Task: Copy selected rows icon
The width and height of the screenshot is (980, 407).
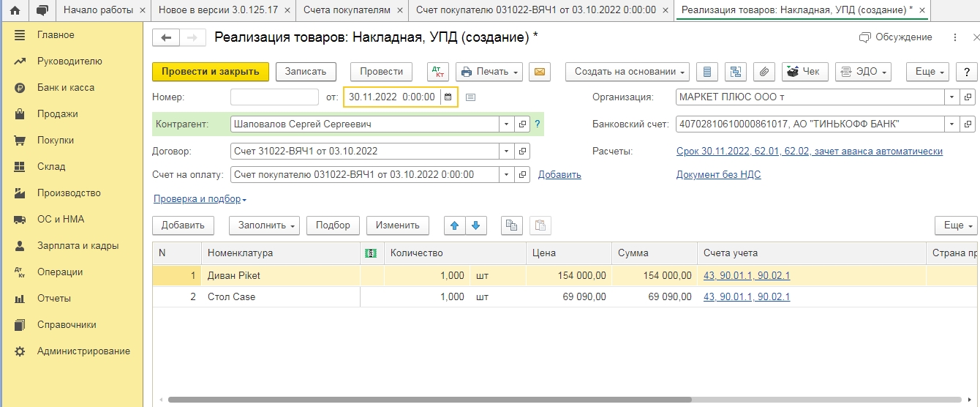Action: pyautogui.click(x=512, y=225)
